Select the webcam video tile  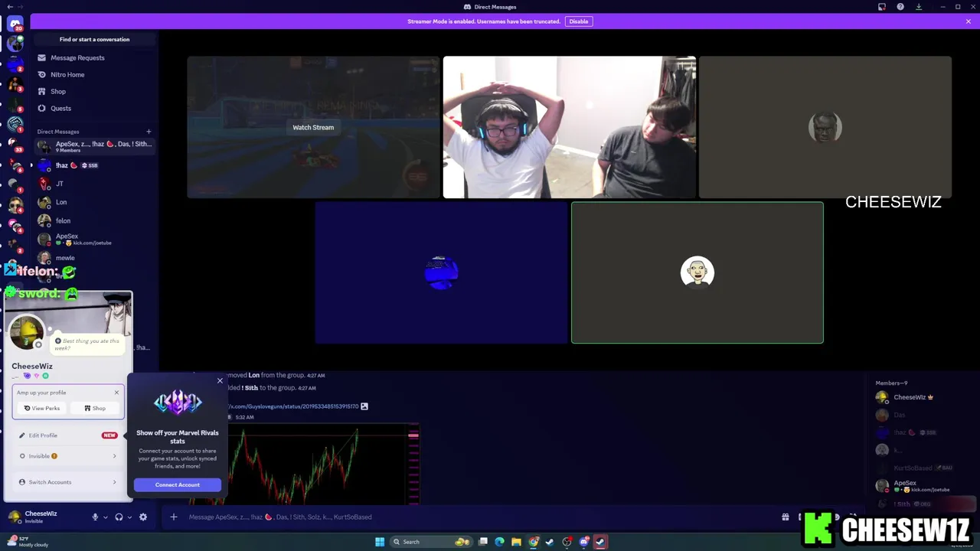570,127
